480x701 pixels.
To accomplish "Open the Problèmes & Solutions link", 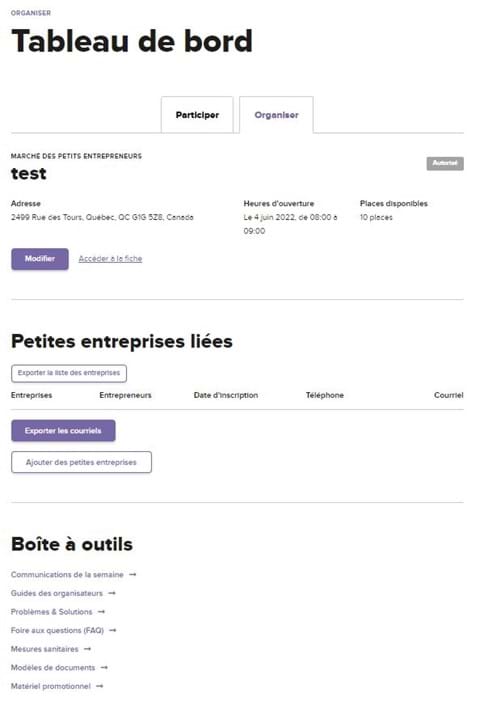I will 51,612.
